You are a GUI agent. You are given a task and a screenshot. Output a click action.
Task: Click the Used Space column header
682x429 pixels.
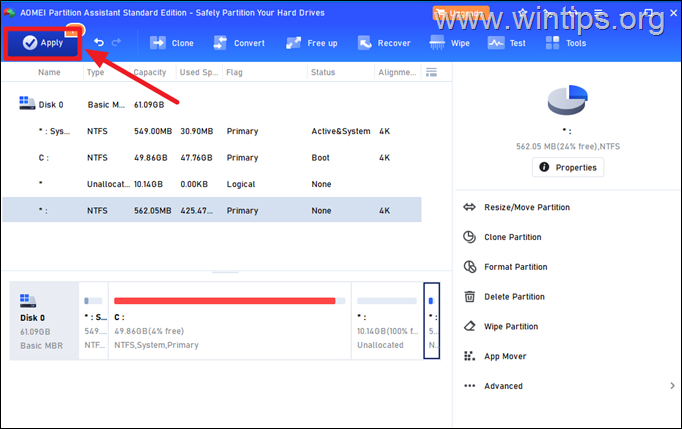(199, 72)
